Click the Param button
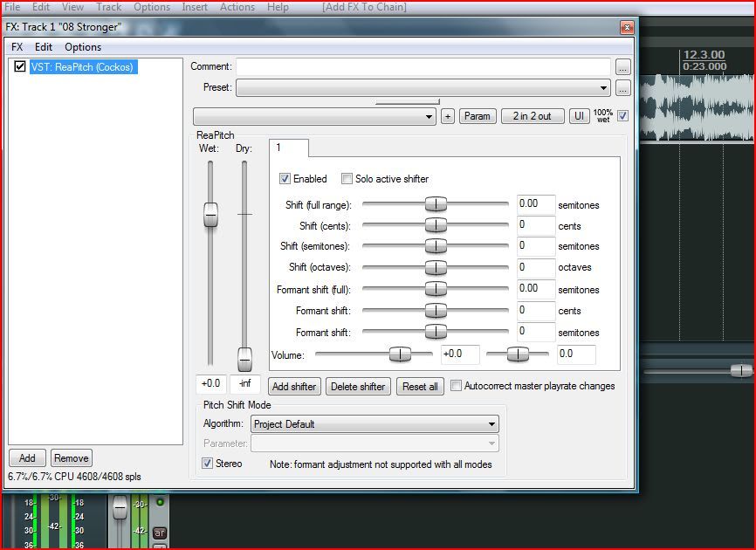The image size is (756, 550). tap(478, 116)
